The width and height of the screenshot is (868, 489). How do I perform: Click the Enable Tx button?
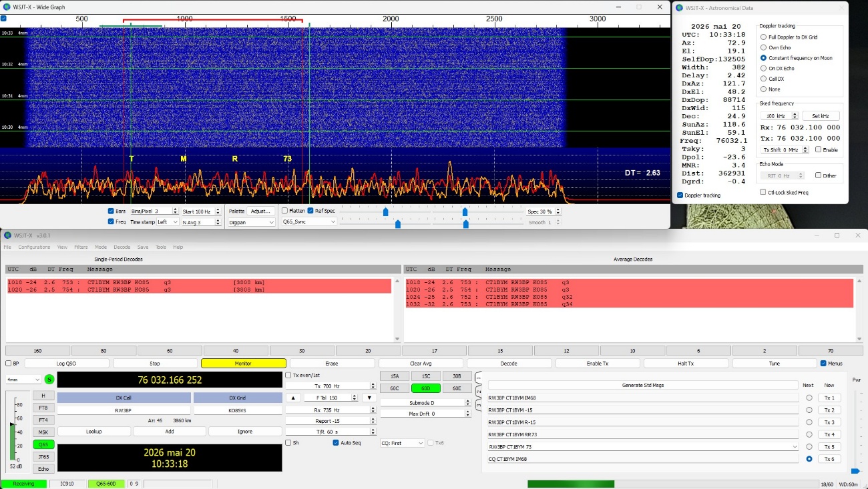(598, 364)
